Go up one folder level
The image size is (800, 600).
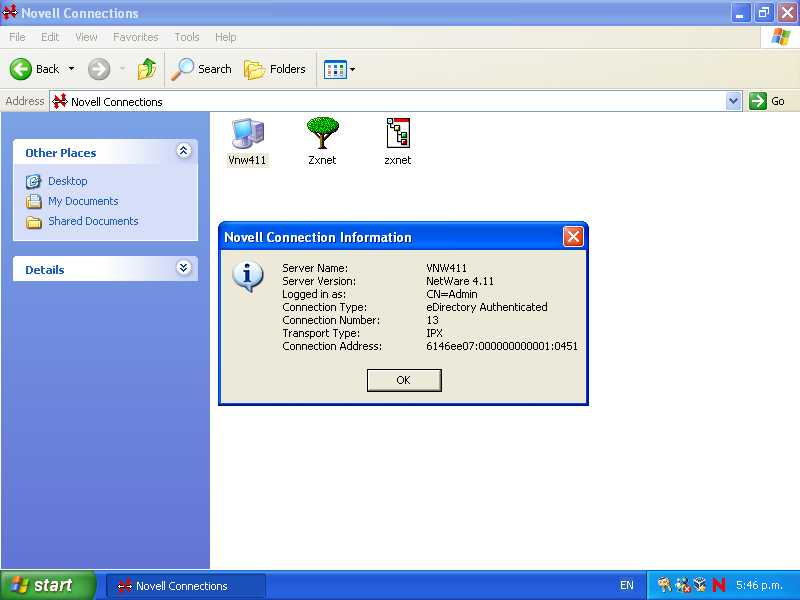pyautogui.click(x=146, y=69)
